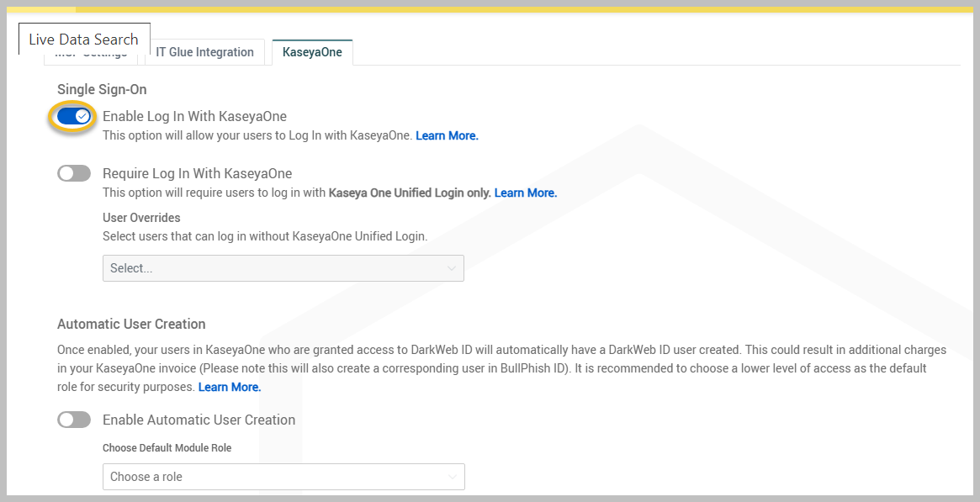Open Learn More link under Enable Log In
980x502 pixels.
tap(447, 135)
